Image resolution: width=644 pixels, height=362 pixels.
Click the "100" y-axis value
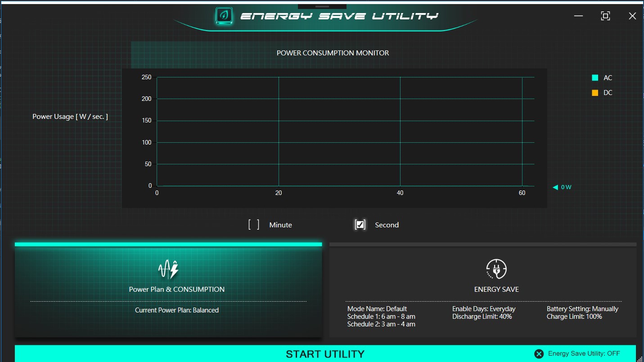147,142
